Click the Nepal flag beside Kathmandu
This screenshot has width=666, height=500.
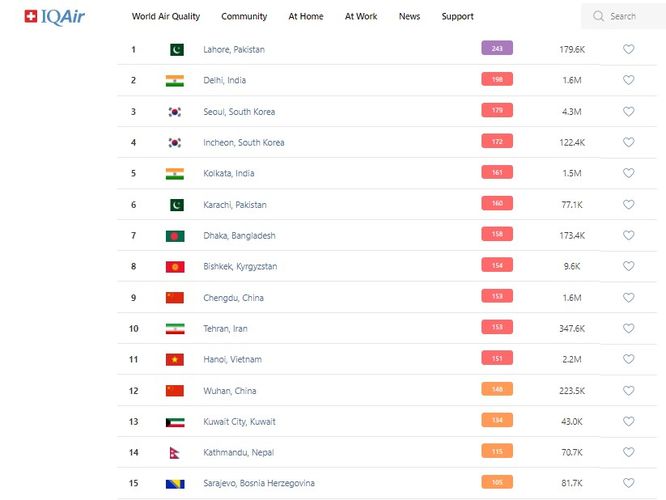pyautogui.click(x=175, y=453)
